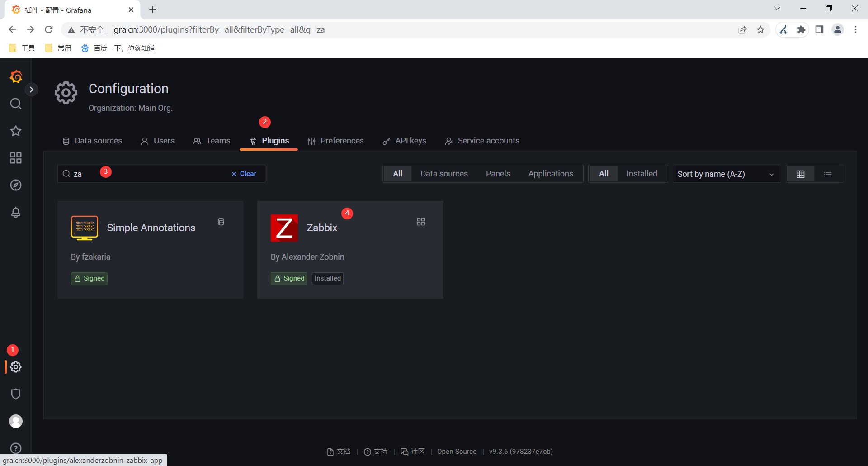Open a new browser tab
The image size is (868, 466).
(x=153, y=10)
